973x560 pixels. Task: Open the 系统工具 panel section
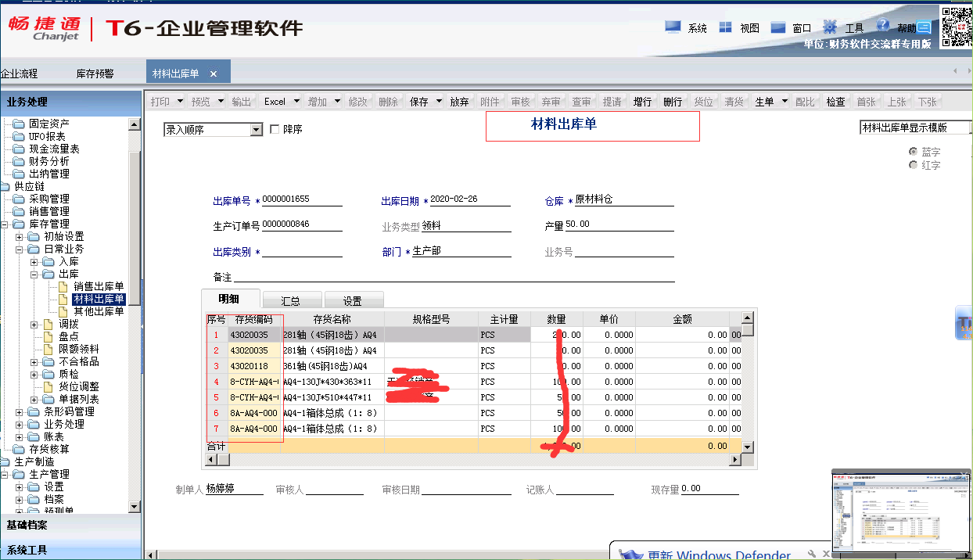pyautogui.click(x=70, y=550)
